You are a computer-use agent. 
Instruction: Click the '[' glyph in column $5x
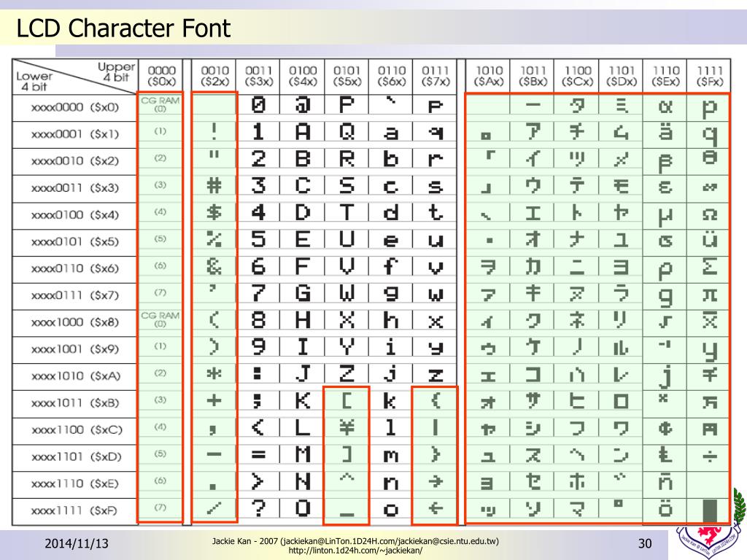[347, 400]
